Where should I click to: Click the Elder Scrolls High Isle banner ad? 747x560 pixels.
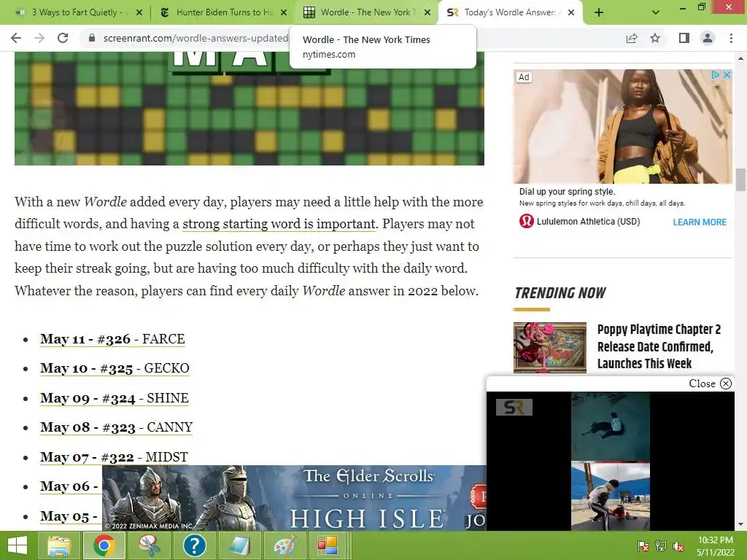point(295,498)
